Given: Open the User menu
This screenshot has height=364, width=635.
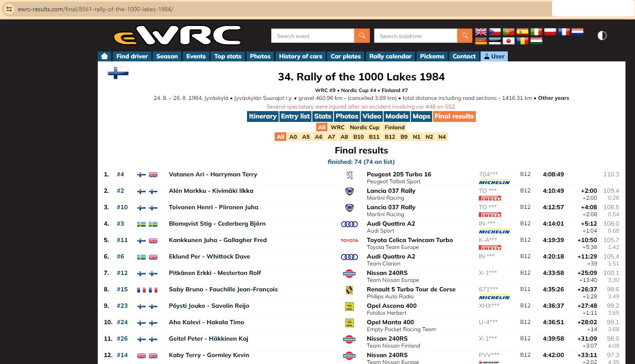Looking at the screenshot, I should click(x=494, y=56).
